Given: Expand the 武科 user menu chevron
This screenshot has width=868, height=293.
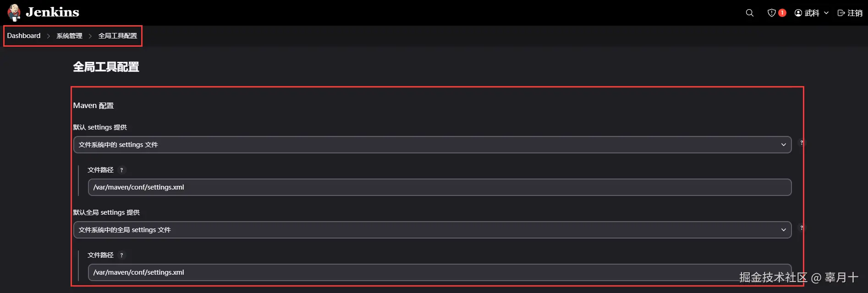Looking at the screenshot, I should (826, 13).
